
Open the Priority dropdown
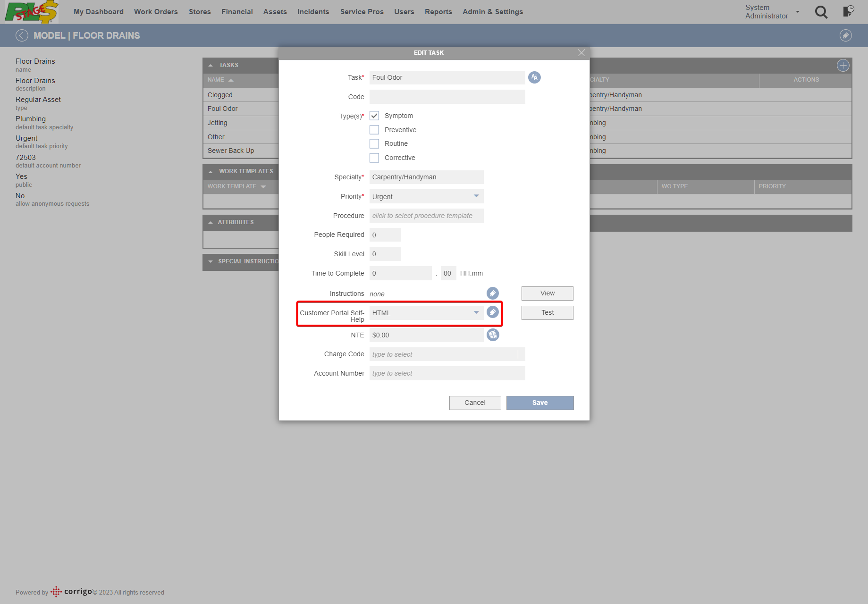pyautogui.click(x=476, y=196)
